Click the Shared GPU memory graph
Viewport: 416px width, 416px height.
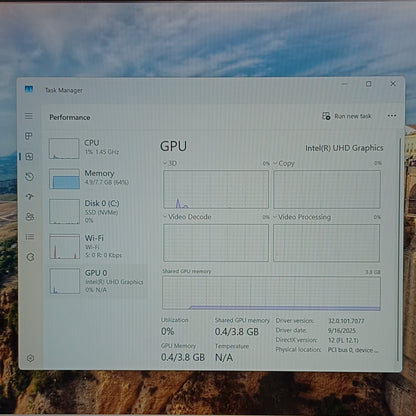tap(271, 293)
